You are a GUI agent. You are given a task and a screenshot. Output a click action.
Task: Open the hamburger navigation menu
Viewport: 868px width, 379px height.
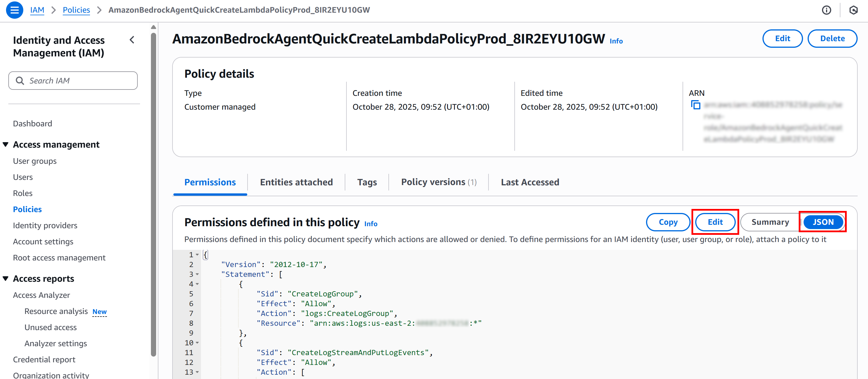[14, 10]
